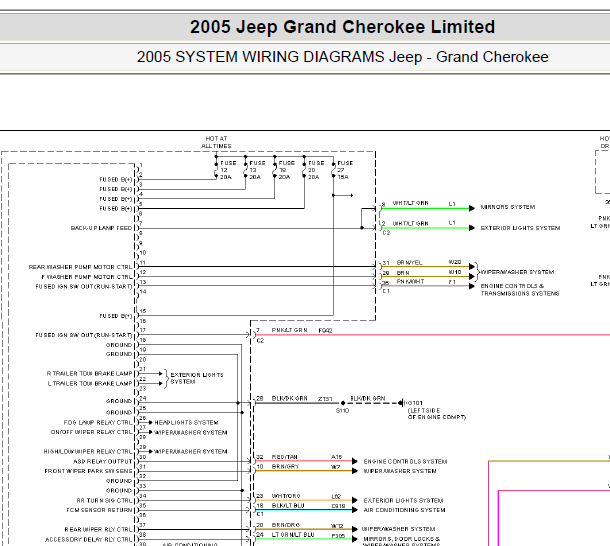The height and width of the screenshot is (546, 610).
Task: Click 'EXTERIOR LIGHTS SYSTEM' next to WHT/ORG wire
Action: tap(403, 500)
